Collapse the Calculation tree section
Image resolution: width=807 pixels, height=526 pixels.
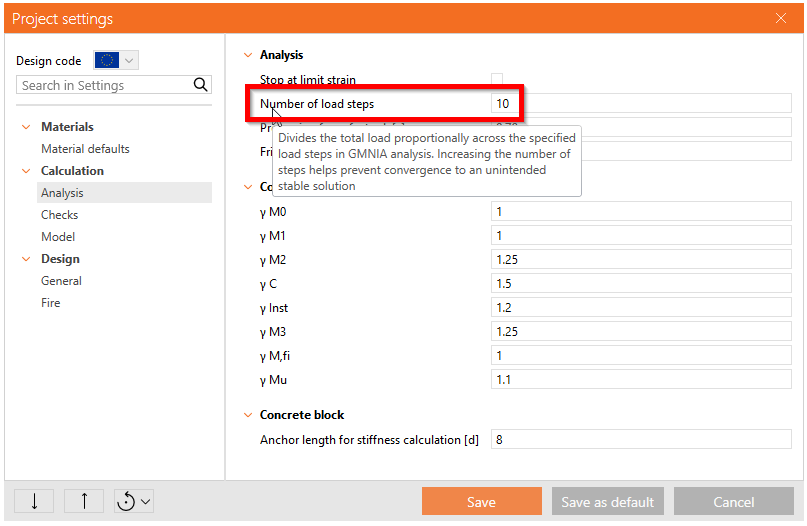coord(26,171)
